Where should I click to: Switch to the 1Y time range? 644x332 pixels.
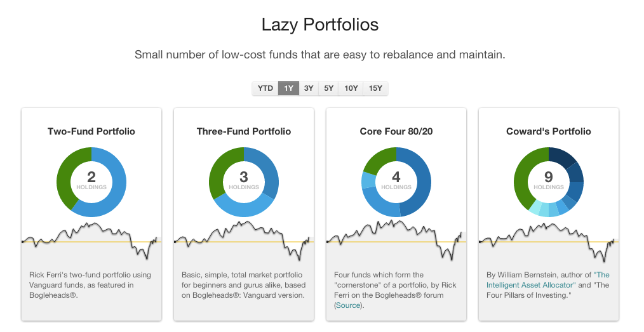pyautogui.click(x=288, y=88)
